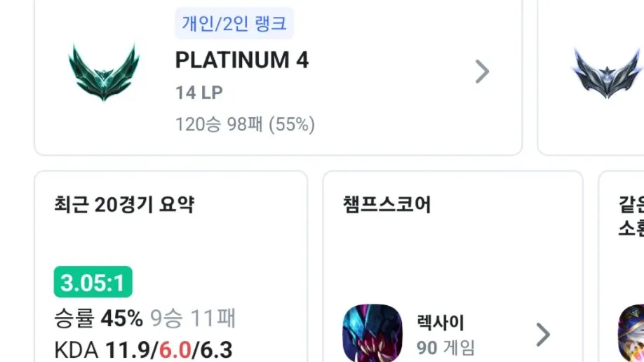The width and height of the screenshot is (644, 362).
Task: Click the partially visible champion portrait on the right
Action: point(631,333)
